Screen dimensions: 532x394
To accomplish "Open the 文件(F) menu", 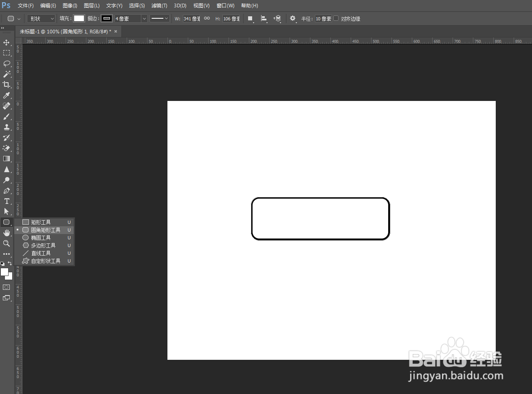I will pos(26,6).
